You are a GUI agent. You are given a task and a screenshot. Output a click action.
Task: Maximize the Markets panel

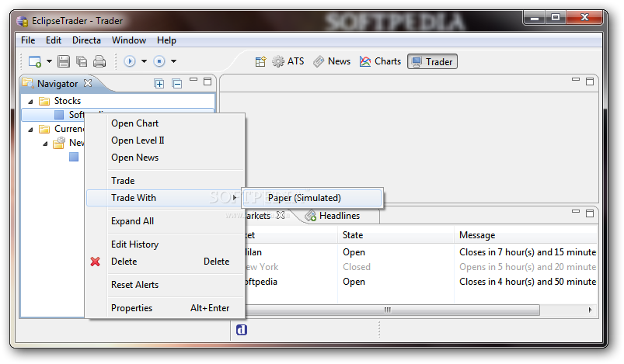click(590, 213)
